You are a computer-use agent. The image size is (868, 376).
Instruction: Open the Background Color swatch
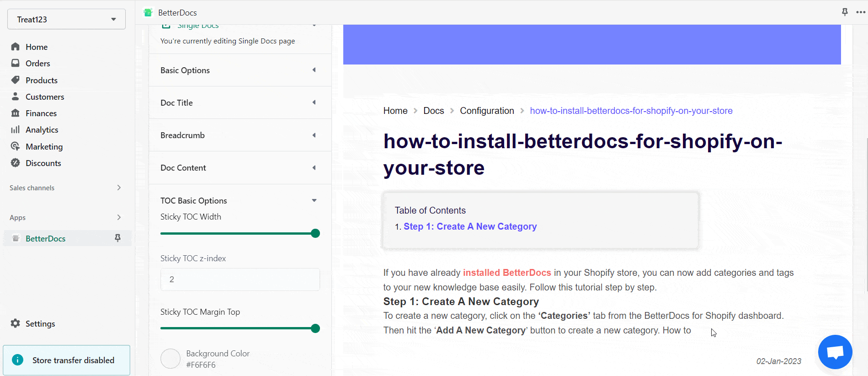(x=170, y=359)
